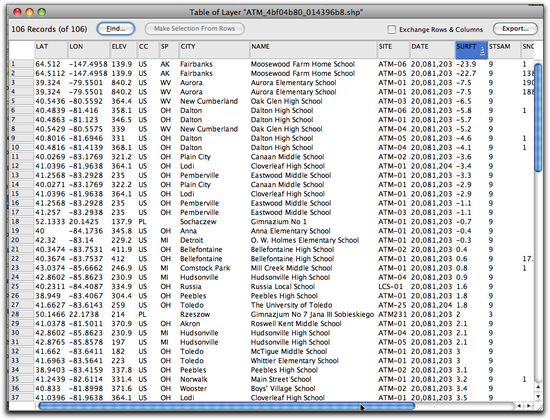
Task: Click the SITE column header
Action: click(x=393, y=49)
